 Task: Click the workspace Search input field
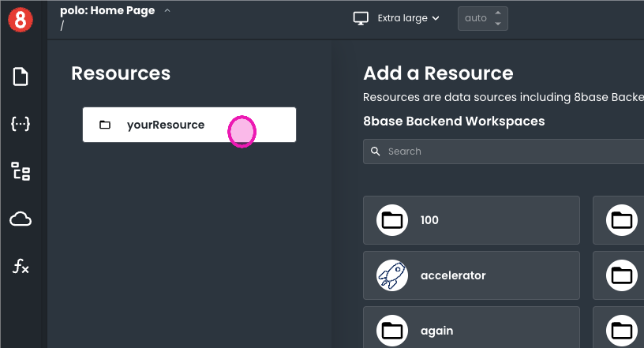pos(513,152)
